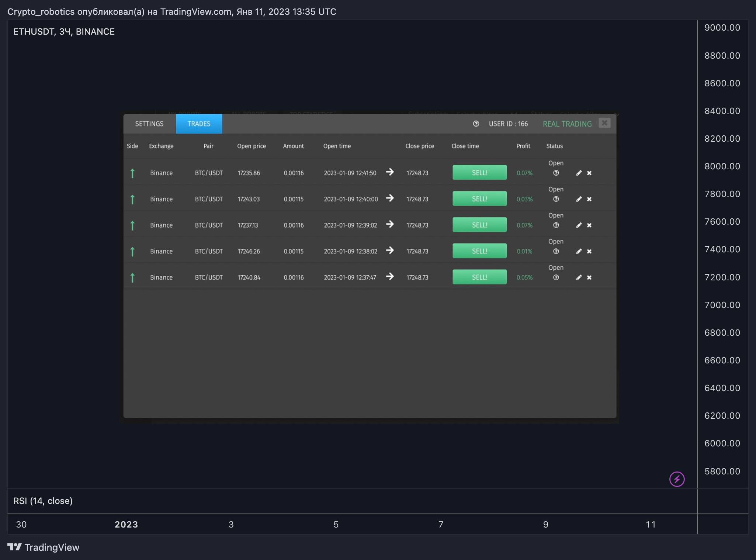Click the Open price column header
The image size is (756, 560).
click(x=252, y=146)
